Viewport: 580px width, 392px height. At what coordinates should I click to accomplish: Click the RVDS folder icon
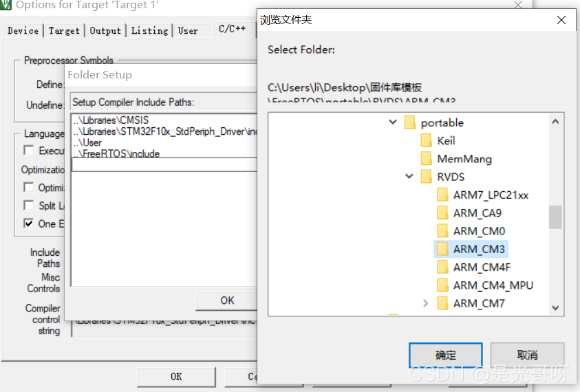tap(426, 177)
